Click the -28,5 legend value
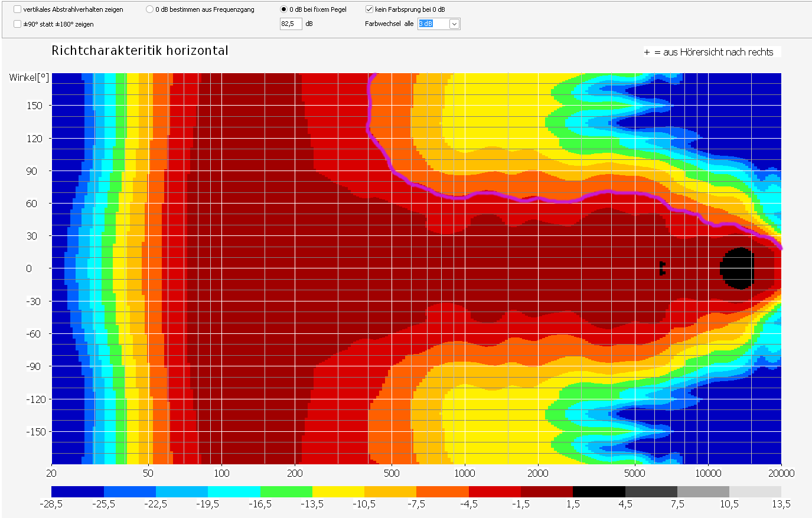This screenshot has height=518, width=812. click(52, 504)
